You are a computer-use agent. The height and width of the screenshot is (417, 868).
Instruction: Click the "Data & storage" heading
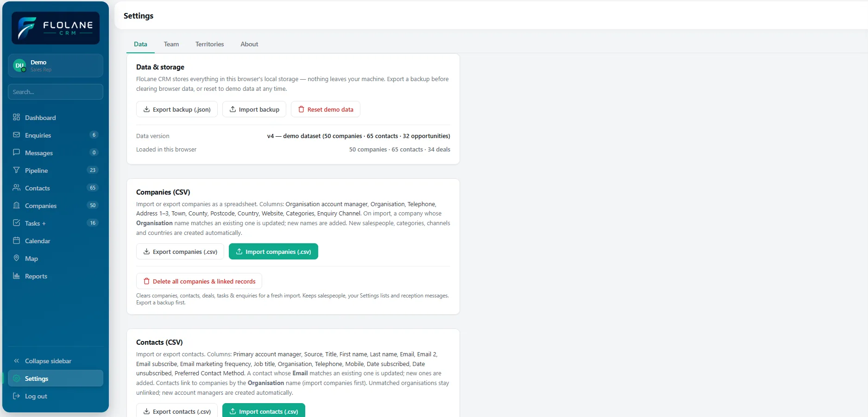click(160, 67)
